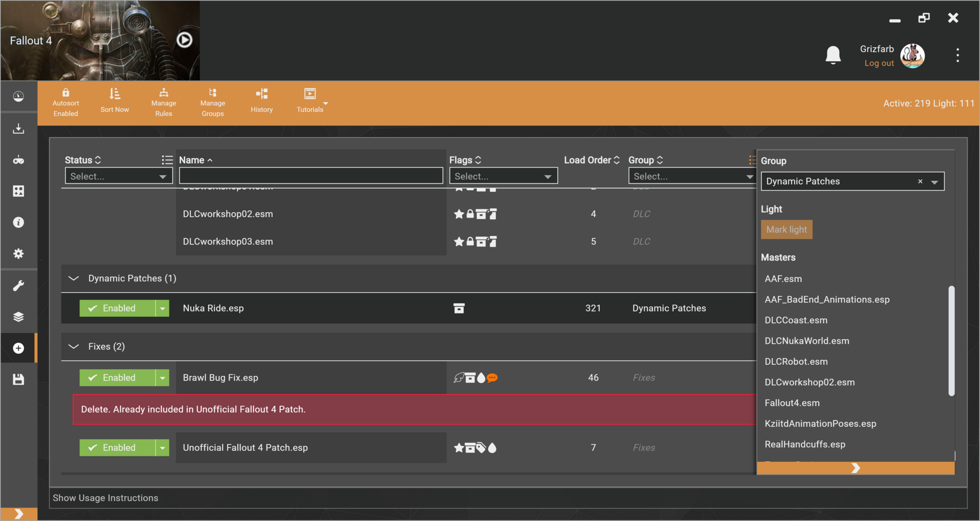Expand the sidebar with bottom arrow
Viewport: 980px width, 521px height.
coord(18,514)
